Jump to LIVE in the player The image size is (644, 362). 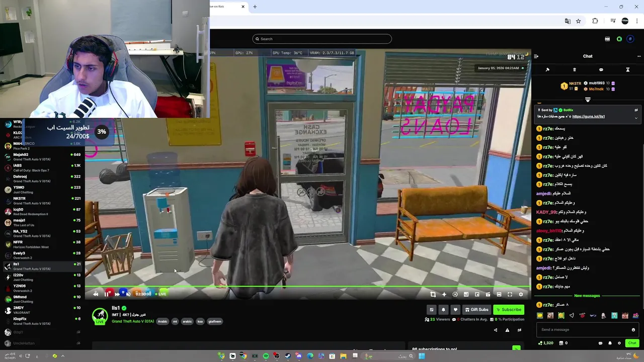[162, 294]
